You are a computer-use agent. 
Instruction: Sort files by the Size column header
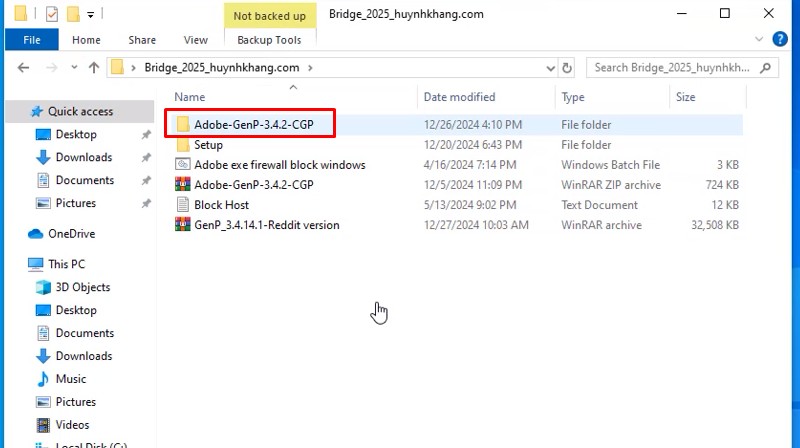pos(686,97)
